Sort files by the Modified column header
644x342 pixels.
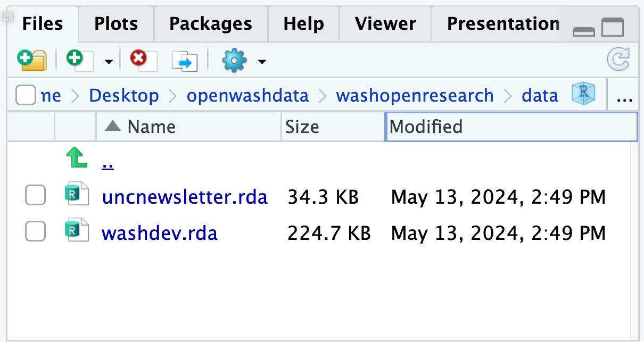pyautogui.click(x=511, y=127)
